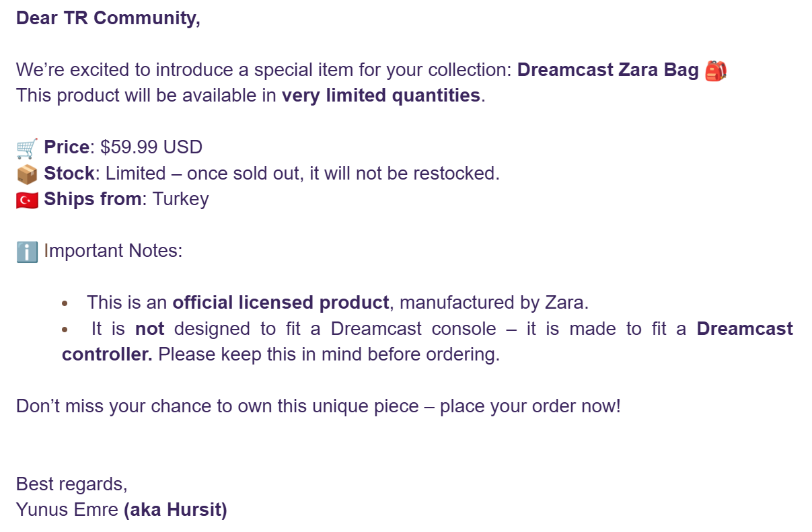This screenshot has height=532, width=812.
Task: Click the Turkish flag emoji
Action: coord(27,200)
